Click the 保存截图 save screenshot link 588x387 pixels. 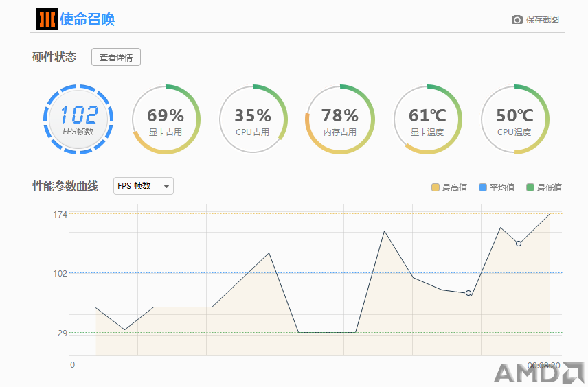542,19
